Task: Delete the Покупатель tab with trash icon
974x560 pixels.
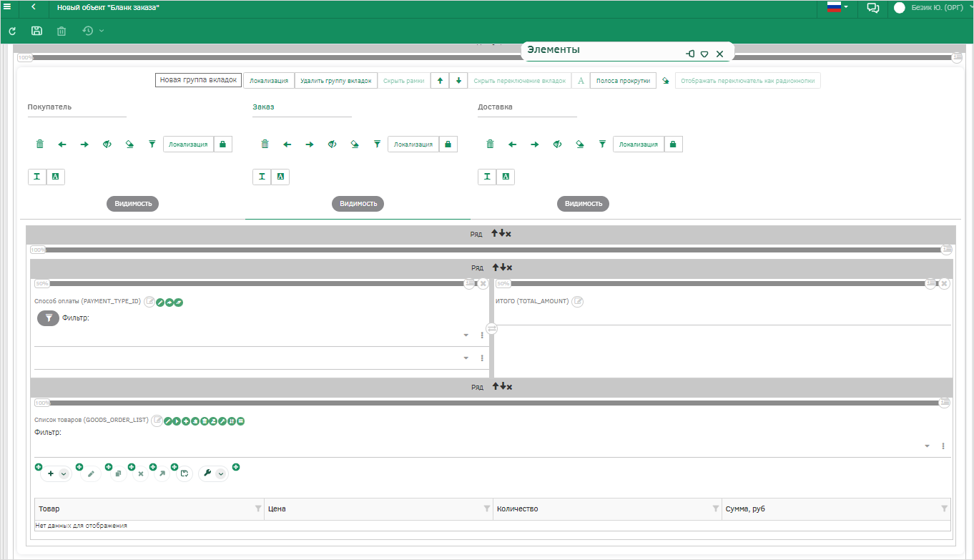Action: 40,144
